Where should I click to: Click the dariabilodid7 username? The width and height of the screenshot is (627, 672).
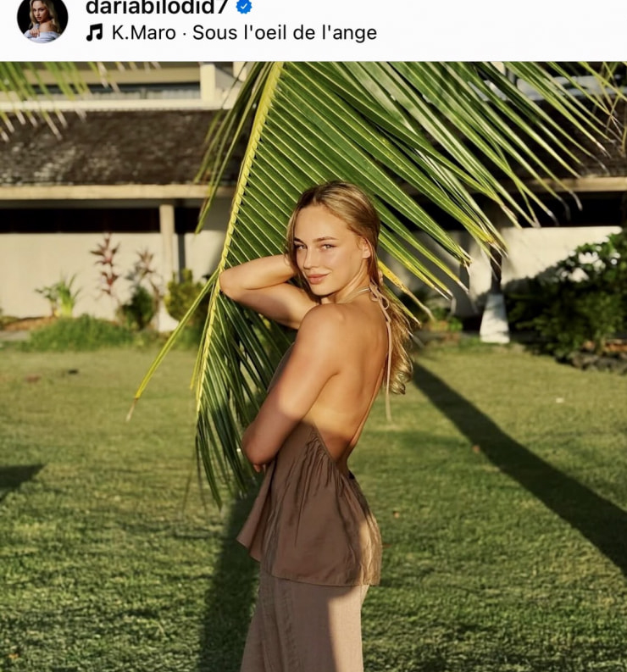[x=157, y=8]
